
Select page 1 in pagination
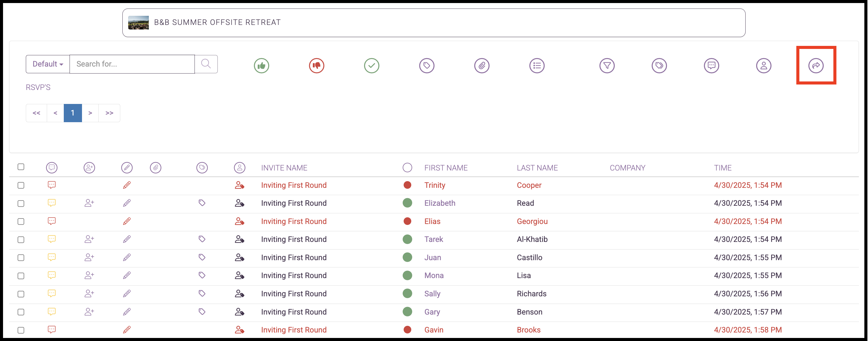click(x=73, y=113)
